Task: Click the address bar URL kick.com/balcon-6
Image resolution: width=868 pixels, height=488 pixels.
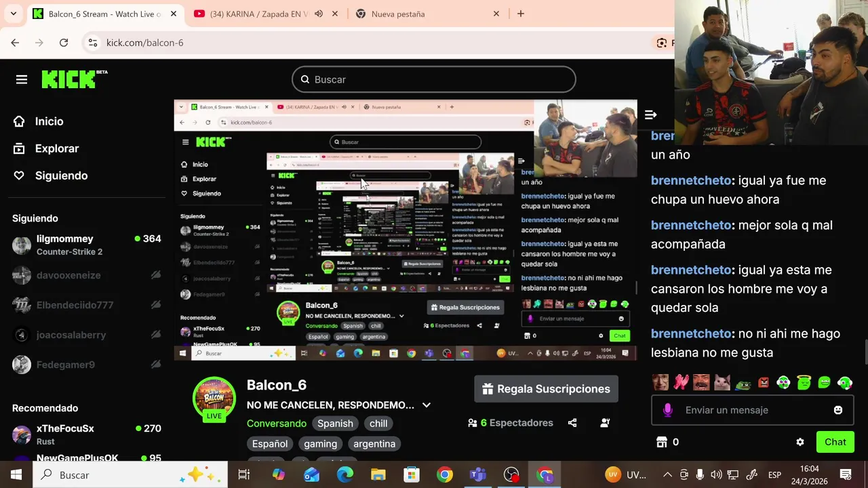Action: click(145, 43)
